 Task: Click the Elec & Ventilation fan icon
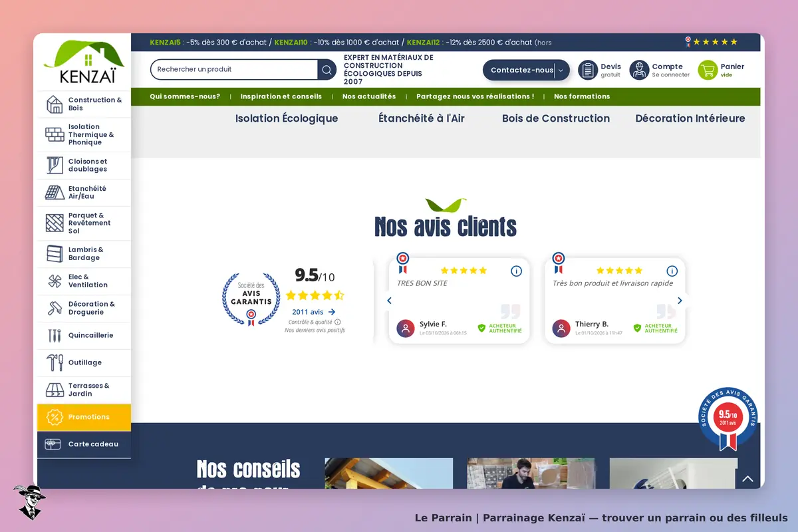click(x=55, y=281)
